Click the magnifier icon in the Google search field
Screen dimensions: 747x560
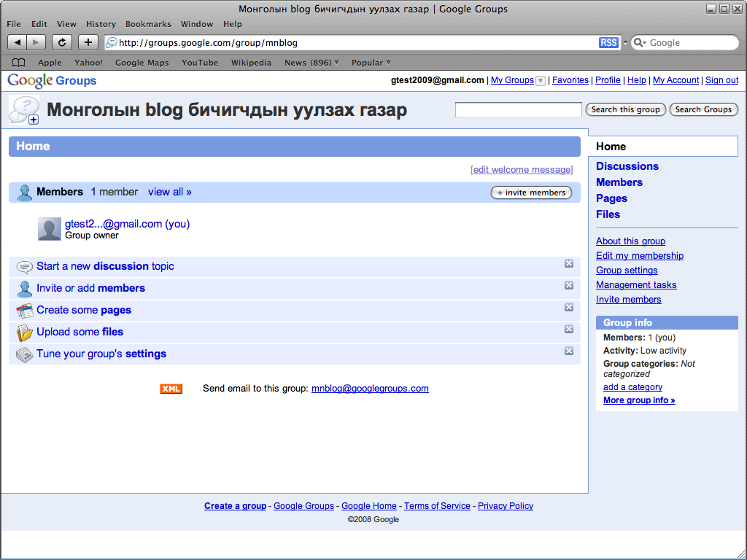coord(639,43)
